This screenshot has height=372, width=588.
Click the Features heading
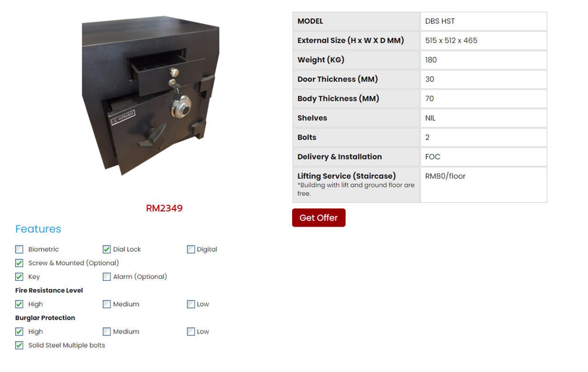pos(38,229)
